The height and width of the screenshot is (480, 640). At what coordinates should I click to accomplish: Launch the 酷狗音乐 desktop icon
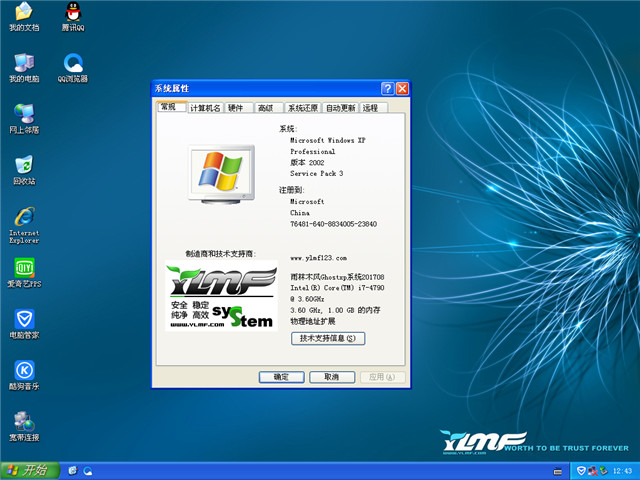click(24, 376)
